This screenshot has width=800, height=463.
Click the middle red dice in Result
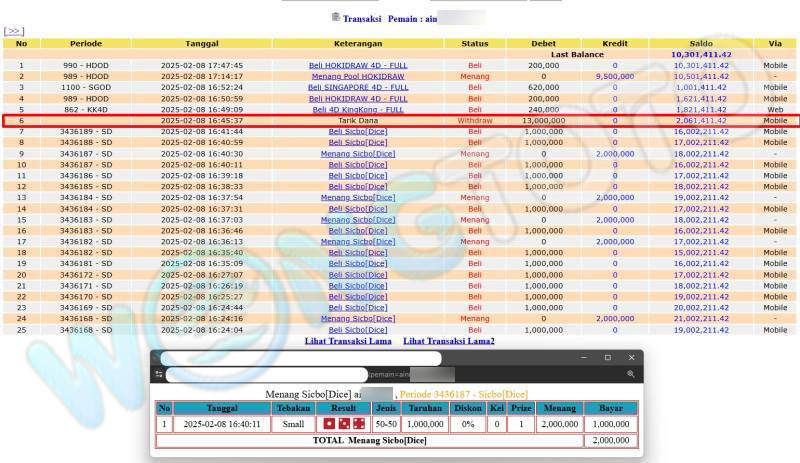(x=344, y=424)
